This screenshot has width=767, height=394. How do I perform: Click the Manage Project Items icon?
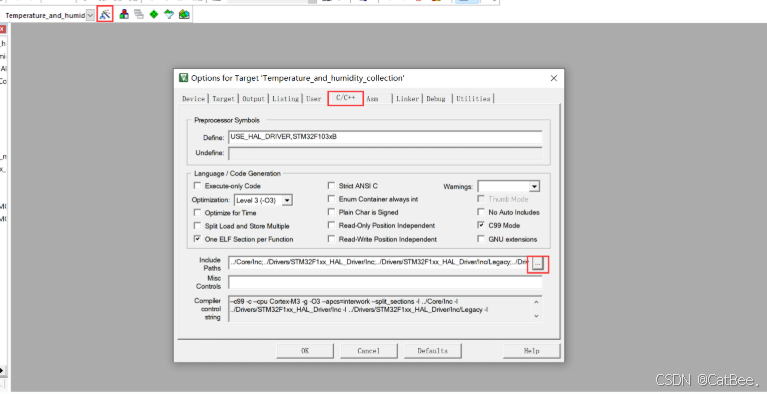(x=124, y=15)
